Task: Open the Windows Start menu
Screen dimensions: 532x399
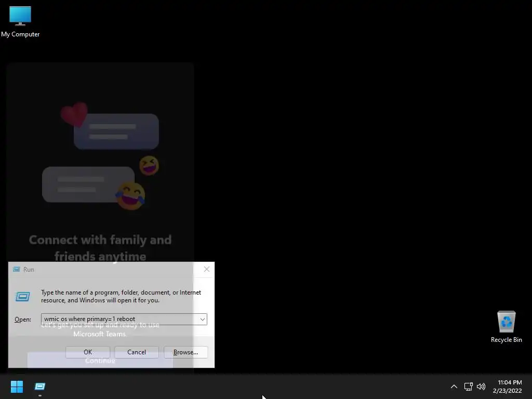Action: coord(17,387)
